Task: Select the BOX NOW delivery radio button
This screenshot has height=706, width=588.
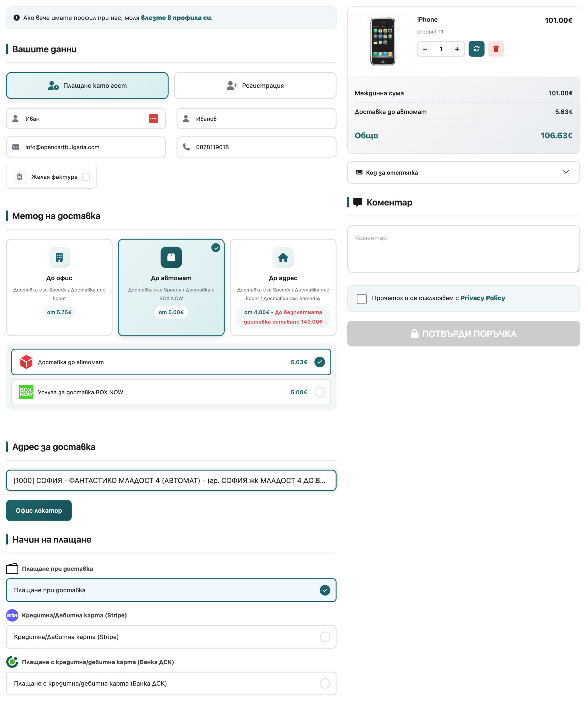Action: [x=319, y=392]
